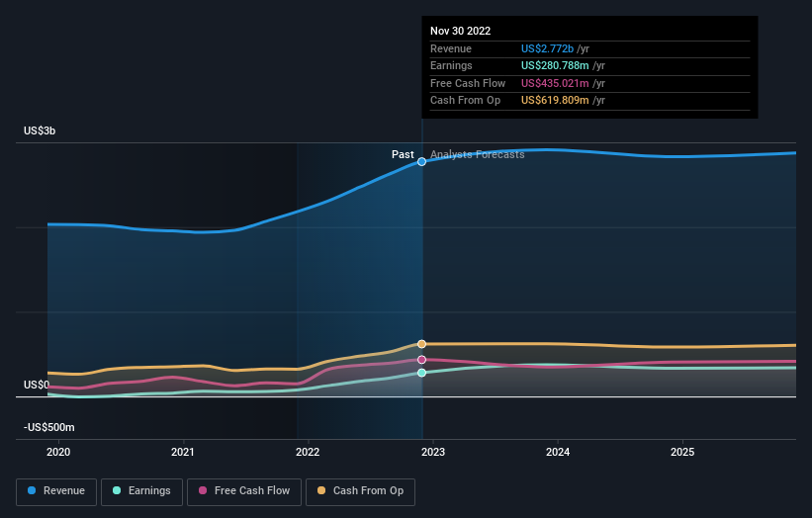Click the Revenue row label in tooltip

click(451, 48)
